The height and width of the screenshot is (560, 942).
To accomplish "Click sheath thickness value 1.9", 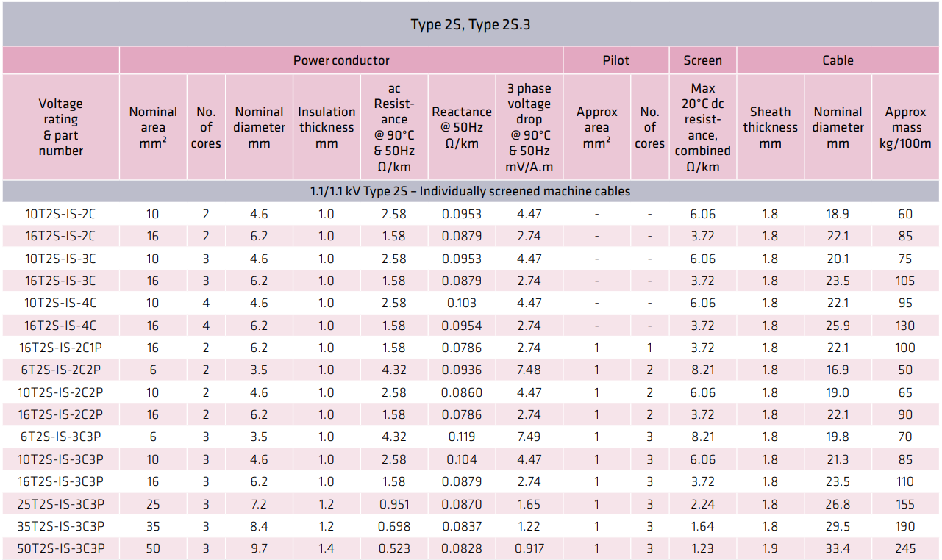I will pos(770,548).
